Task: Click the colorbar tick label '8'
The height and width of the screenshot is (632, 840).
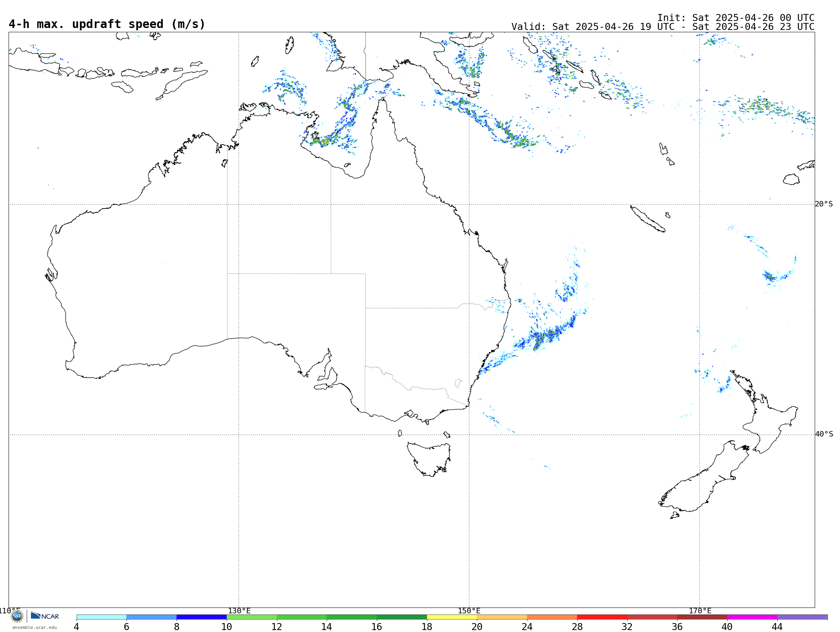Action: (177, 627)
